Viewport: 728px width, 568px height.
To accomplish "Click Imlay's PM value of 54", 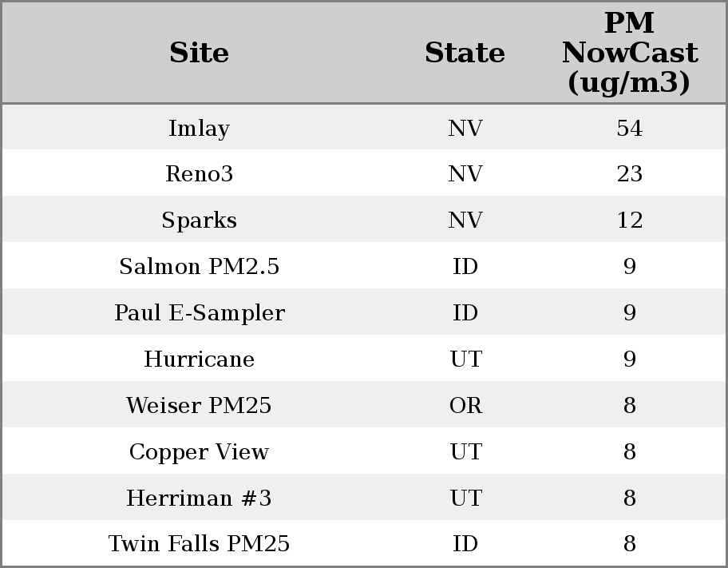I will 629,129.
